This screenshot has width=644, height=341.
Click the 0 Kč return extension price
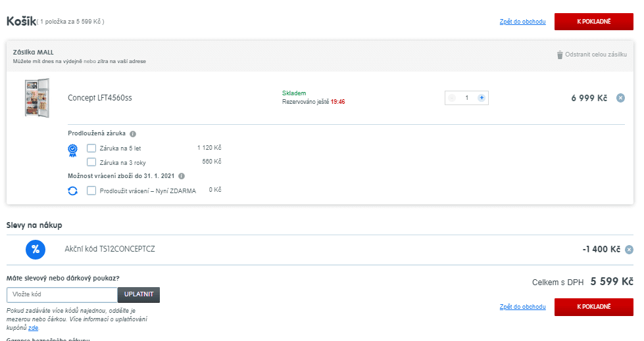[x=215, y=190]
